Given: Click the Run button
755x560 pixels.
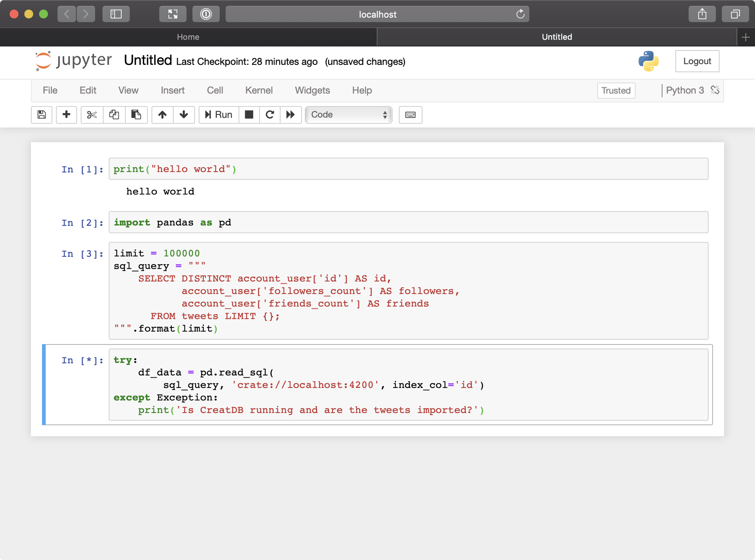Looking at the screenshot, I should pyautogui.click(x=219, y=115).
